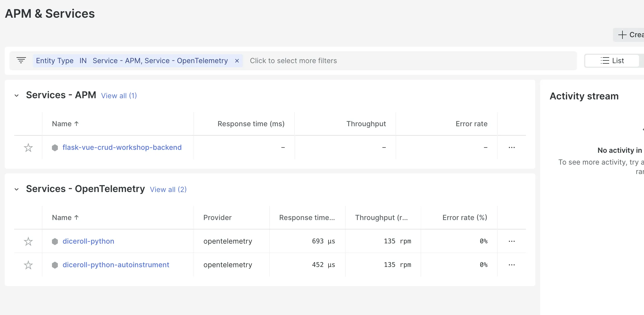The height and width of the screenshot is (315, 644).
Task: Click 135 rpm throughput for diceroll-python-autoinstrument
Action: [x=397, y=265]
